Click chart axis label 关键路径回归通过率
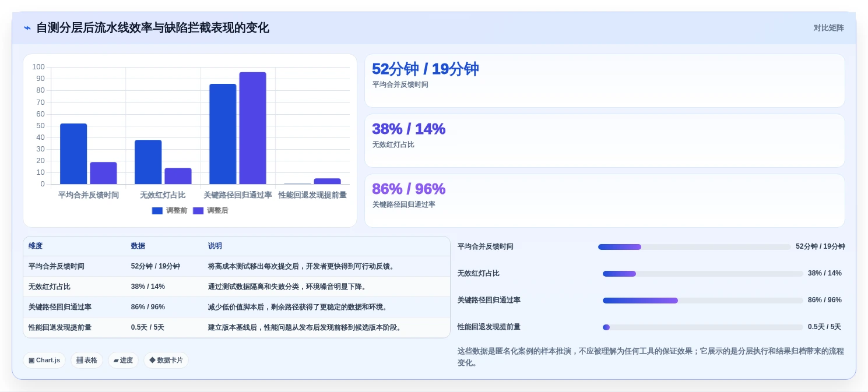The width and height of the screenshot is (868, 392). pos(238,195)
